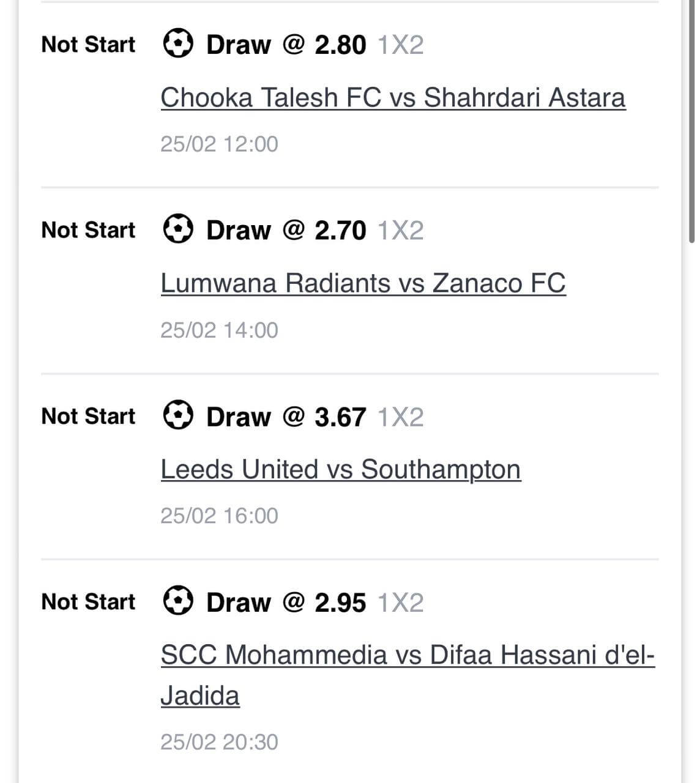Click the soccer ball icon on SCC Mohammedia tip
This screenshot has width=700, height=783.
tap(178, 602)
